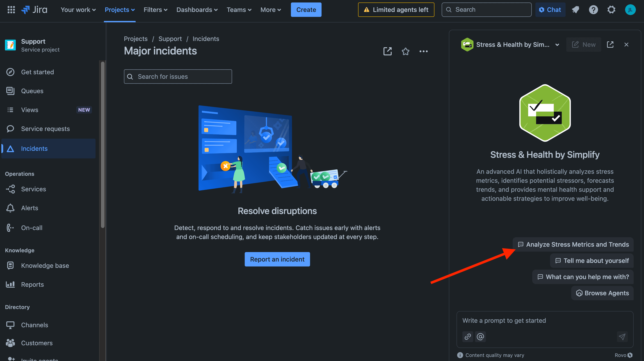Click the send prompt arrow icon
This screenshot has height=361, width=644.
(622, 336)
